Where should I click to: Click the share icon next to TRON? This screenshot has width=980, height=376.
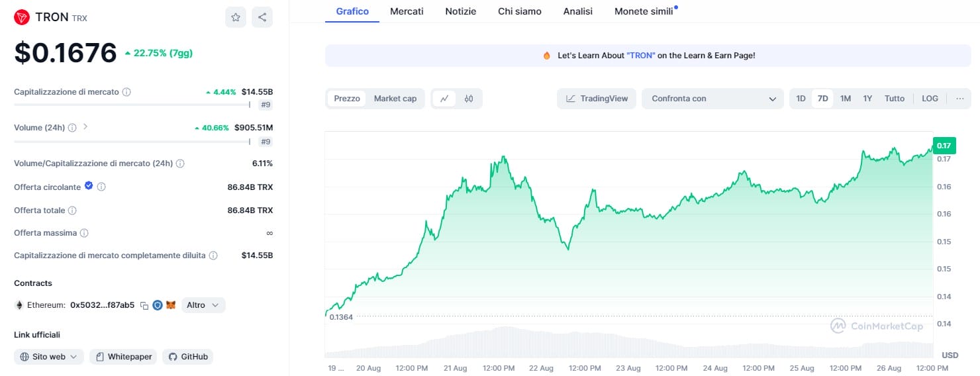262,17
